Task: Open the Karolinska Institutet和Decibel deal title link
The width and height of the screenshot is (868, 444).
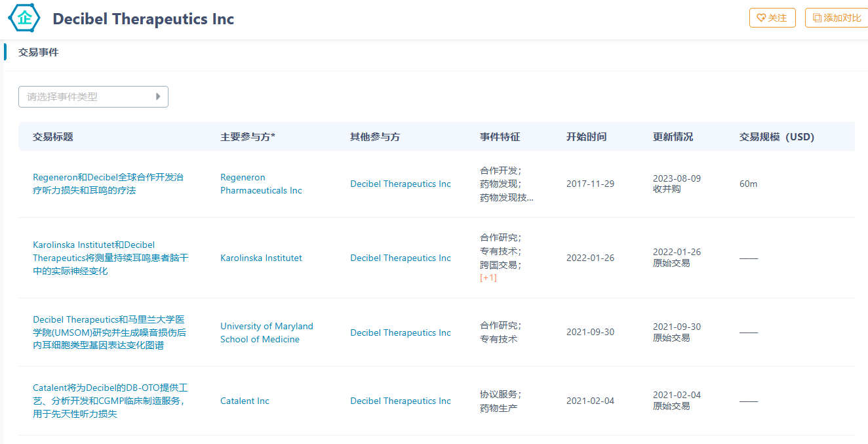Action: (x=110, y=258)
